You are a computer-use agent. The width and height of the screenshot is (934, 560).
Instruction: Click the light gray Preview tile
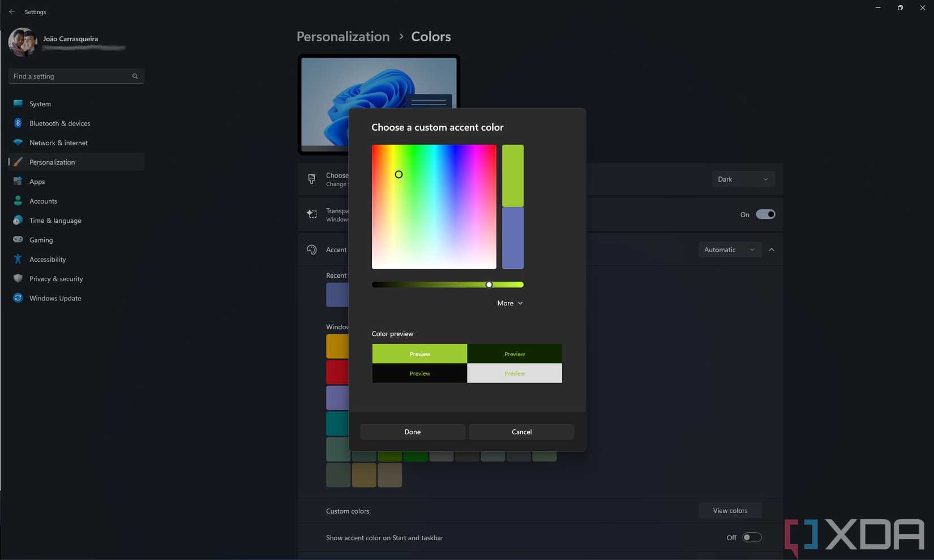[515, 373]
